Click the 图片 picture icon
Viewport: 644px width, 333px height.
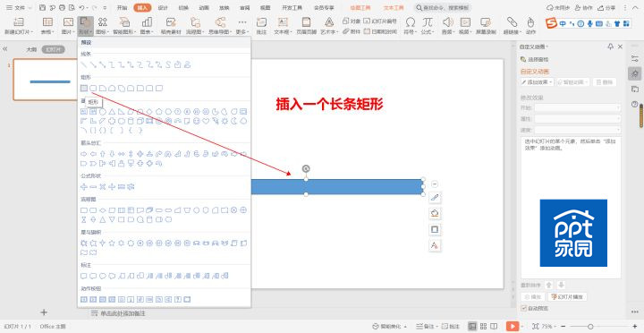[68, 22]
